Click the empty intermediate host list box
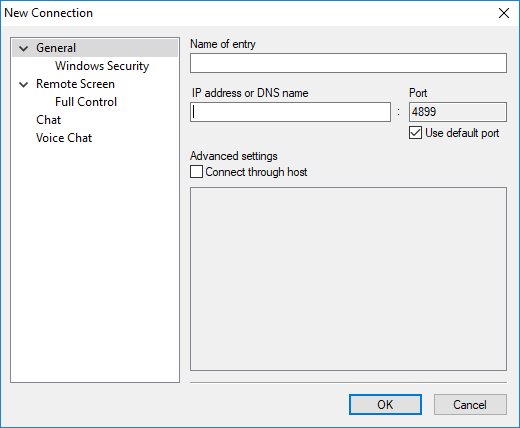This screenshot has width=520, height=428. 348,279
